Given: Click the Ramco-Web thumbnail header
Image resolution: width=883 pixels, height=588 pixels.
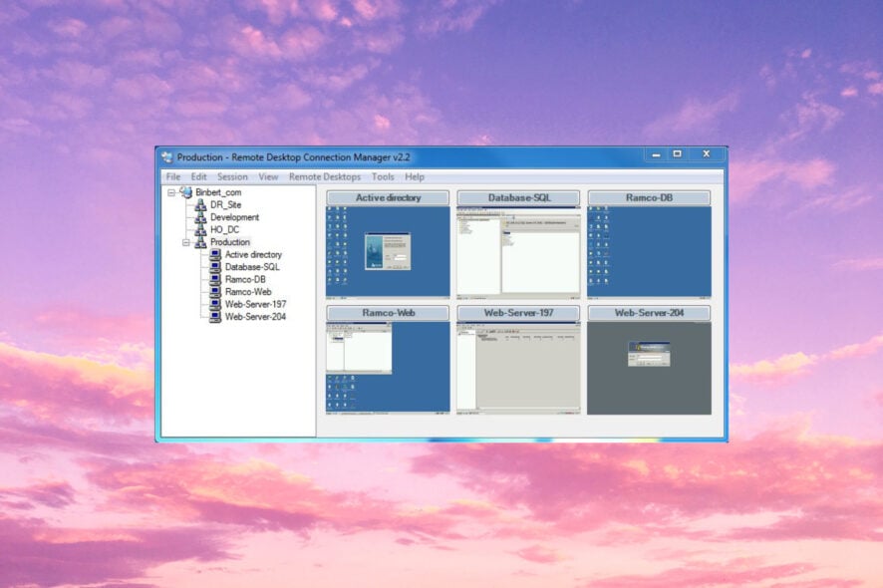Looking at the screenshot, I should coord(388,313).
